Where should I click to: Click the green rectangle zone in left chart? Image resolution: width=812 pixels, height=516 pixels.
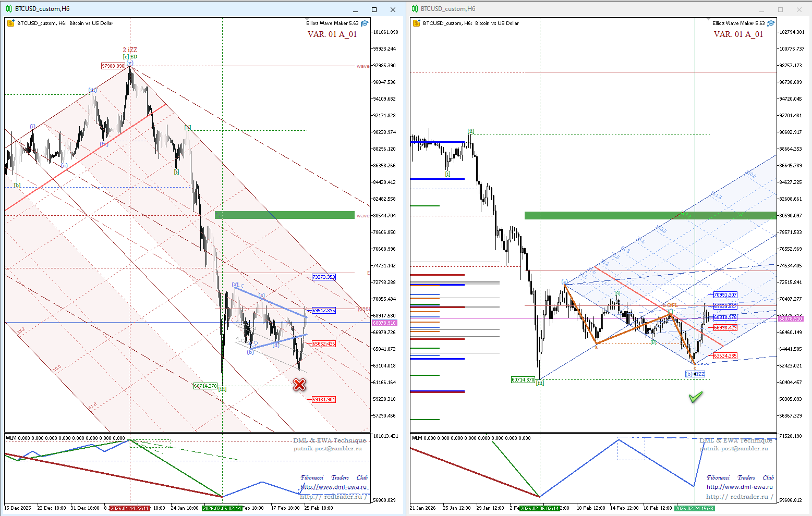(x=285, y=215)
